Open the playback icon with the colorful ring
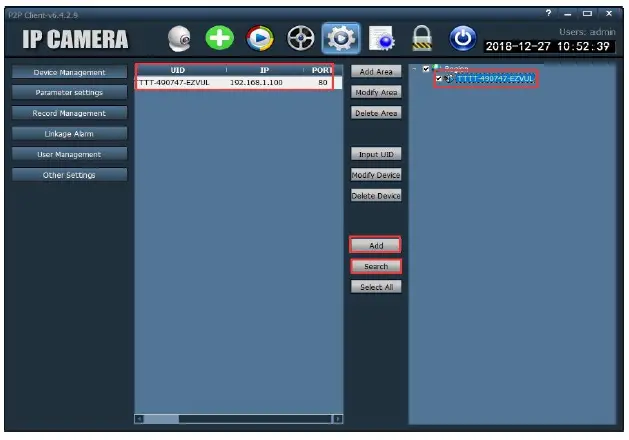The width and height of the screenshot is (629, 440). tap(260, 39)
